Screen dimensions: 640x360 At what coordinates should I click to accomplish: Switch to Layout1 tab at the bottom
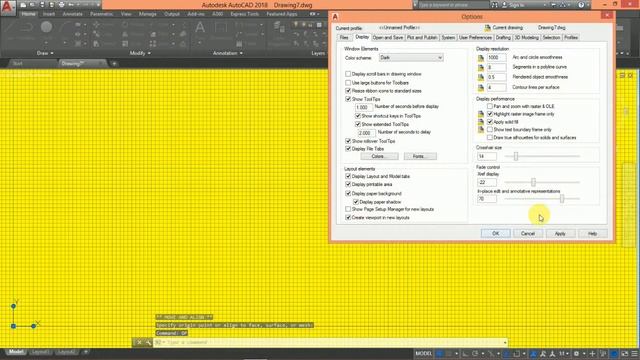(40, 352)
